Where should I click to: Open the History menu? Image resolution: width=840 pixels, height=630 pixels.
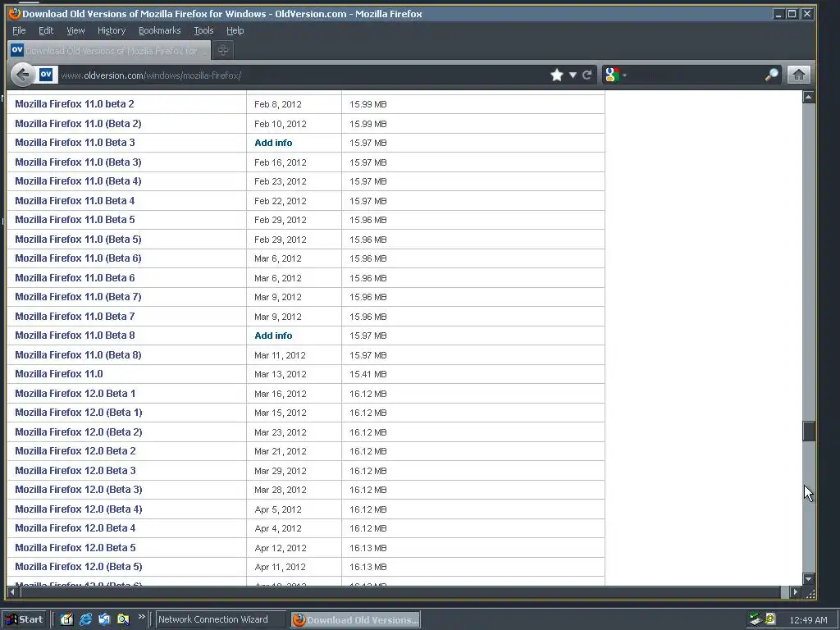click(112, 30)
